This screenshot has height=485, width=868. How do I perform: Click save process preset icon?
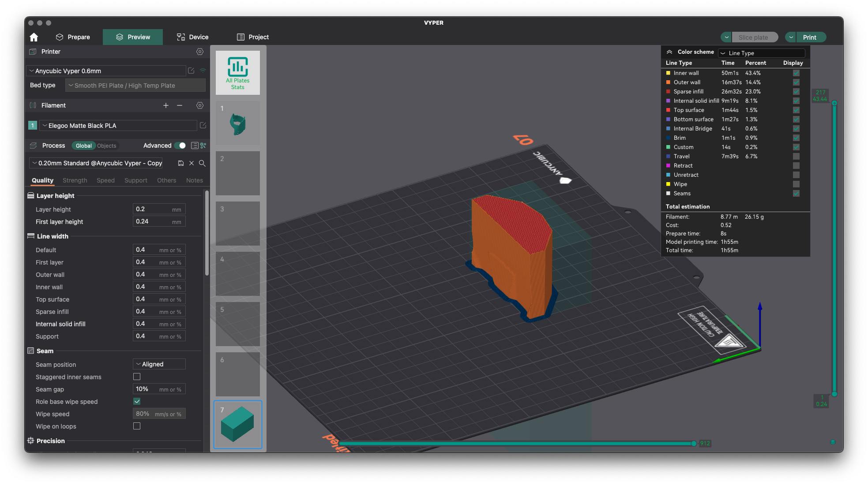point(180,163)
